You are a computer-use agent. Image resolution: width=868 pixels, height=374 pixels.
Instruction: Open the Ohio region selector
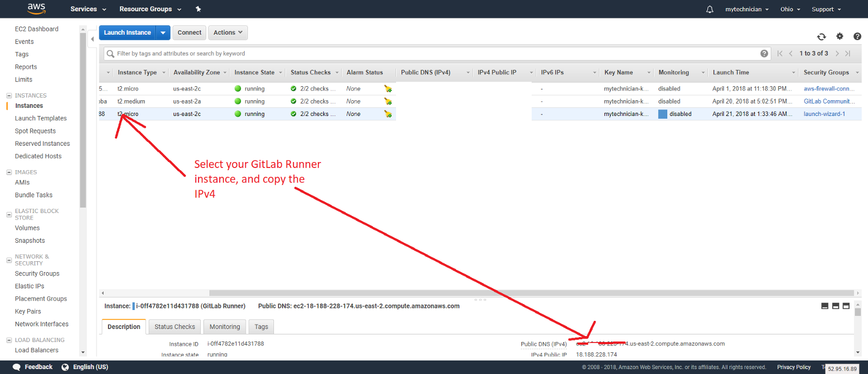click(790, 9)
